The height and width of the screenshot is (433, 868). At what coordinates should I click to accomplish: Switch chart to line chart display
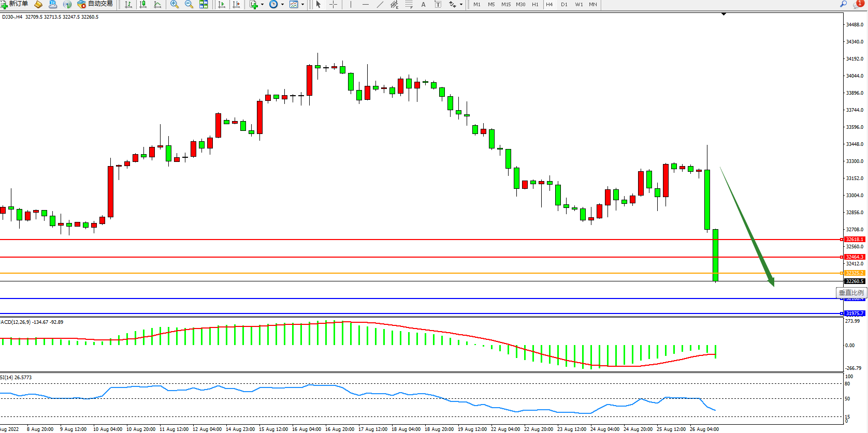click(x=157, y=4)
